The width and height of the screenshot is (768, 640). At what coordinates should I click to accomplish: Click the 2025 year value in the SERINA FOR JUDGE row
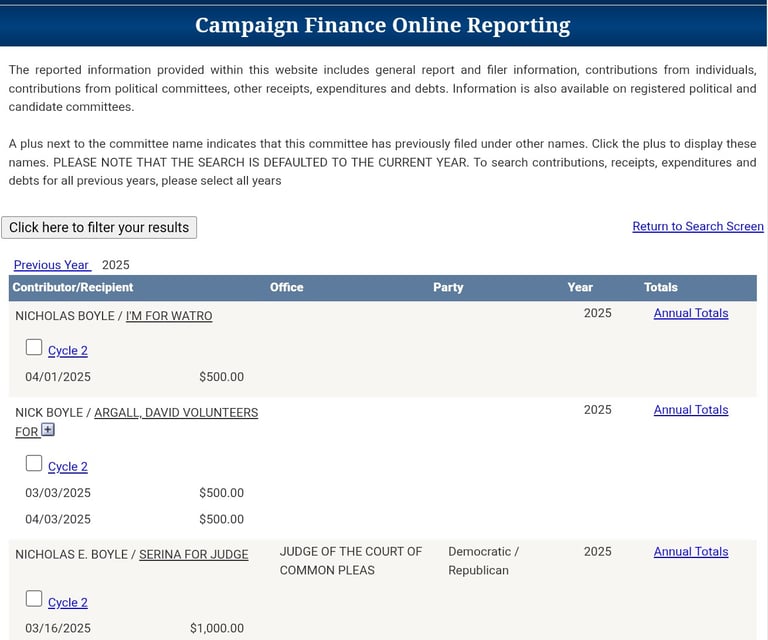click(x=598, y=551)
